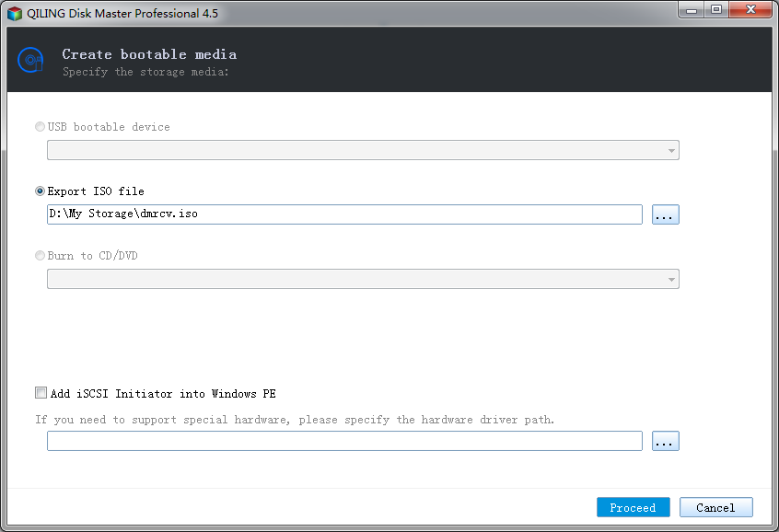Screen dimensions: 779x532
Task: Open the USB bootable device dropdown
Action: tap(363, 150)
